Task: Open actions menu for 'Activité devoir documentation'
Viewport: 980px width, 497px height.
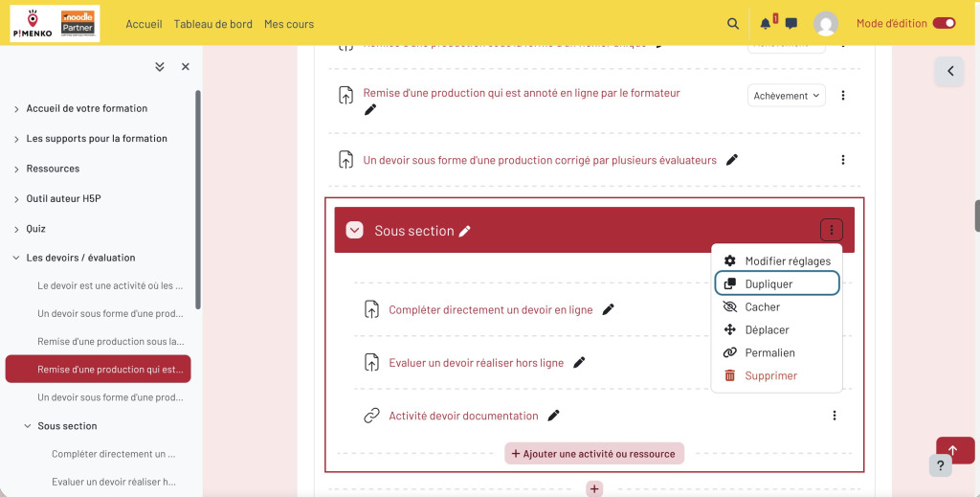Action: [x=834, y=416]
